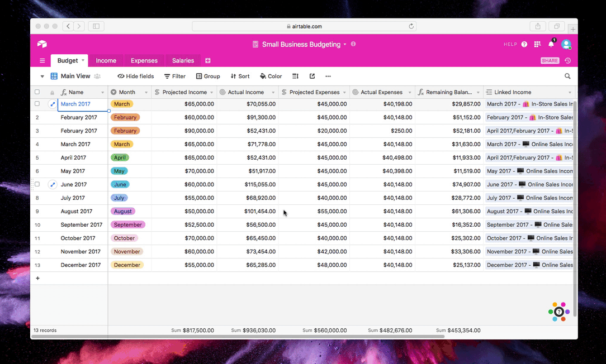Screen dimensions: 606x364
Task: Switch to the Expenses tab
Action: pyautogui.click(x=144, y=61)
